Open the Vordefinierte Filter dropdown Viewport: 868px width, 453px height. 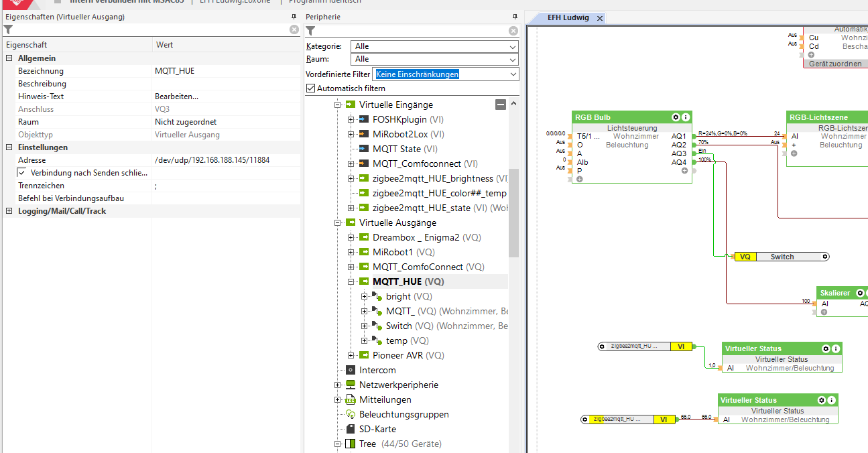(x=513, y=74)
